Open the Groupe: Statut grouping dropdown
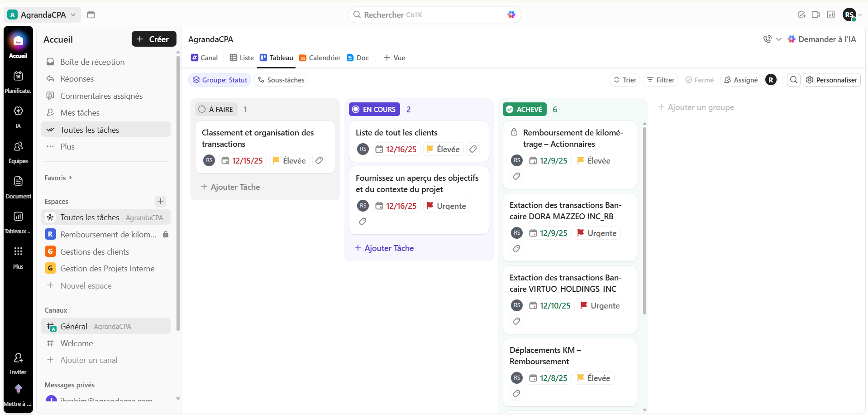The height and width of the screenshot is (415, 868). [x=220, y=80]
